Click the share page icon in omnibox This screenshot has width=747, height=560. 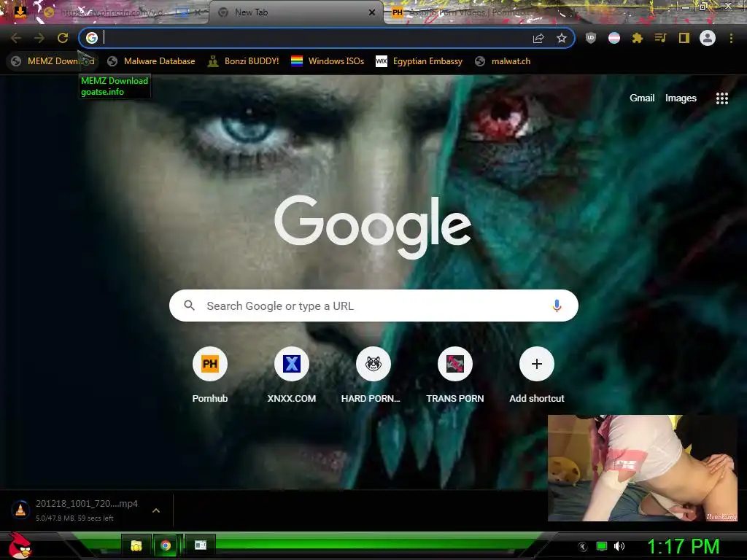coord(538,38)
